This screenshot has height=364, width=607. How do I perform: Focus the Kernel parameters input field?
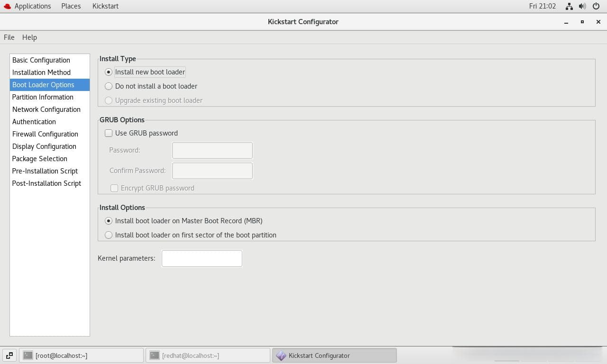click(202, 258)
